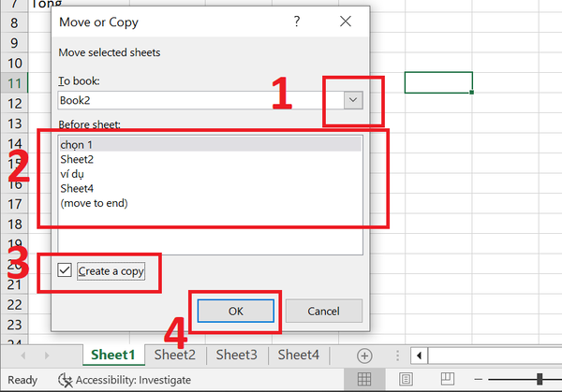Open Accessibility: Investigate status item

125,380
